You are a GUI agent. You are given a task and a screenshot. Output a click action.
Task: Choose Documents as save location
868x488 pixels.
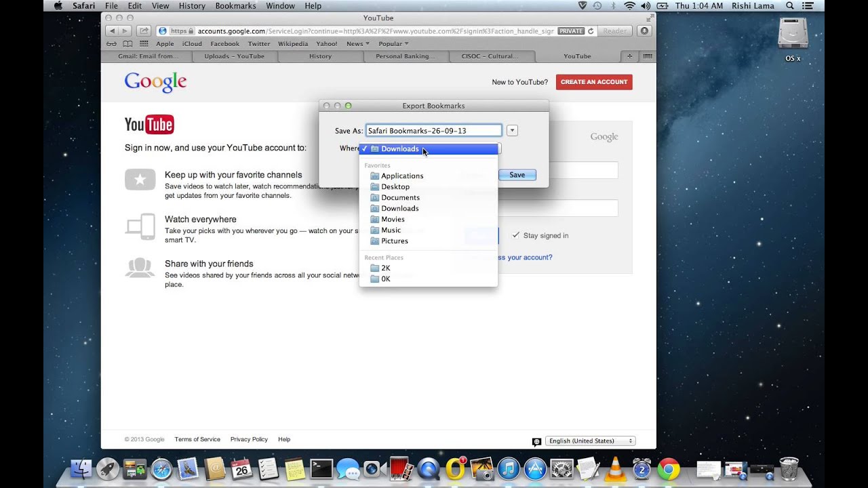click(429, 197)
